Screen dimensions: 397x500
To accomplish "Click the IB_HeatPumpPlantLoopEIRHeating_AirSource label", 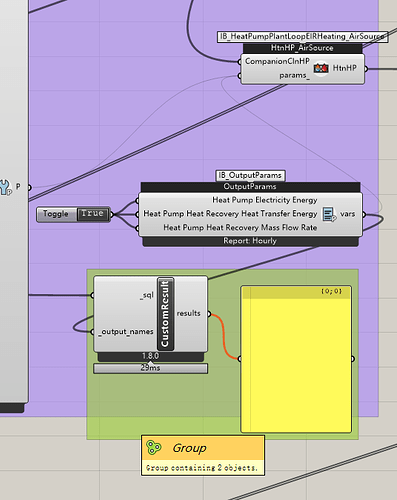I will (303, 36).
